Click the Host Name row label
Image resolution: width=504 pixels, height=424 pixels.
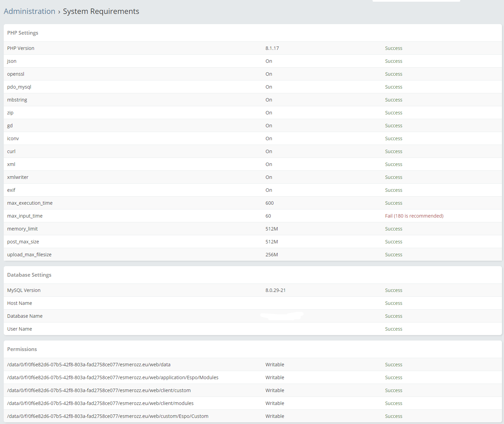[20, 303]
